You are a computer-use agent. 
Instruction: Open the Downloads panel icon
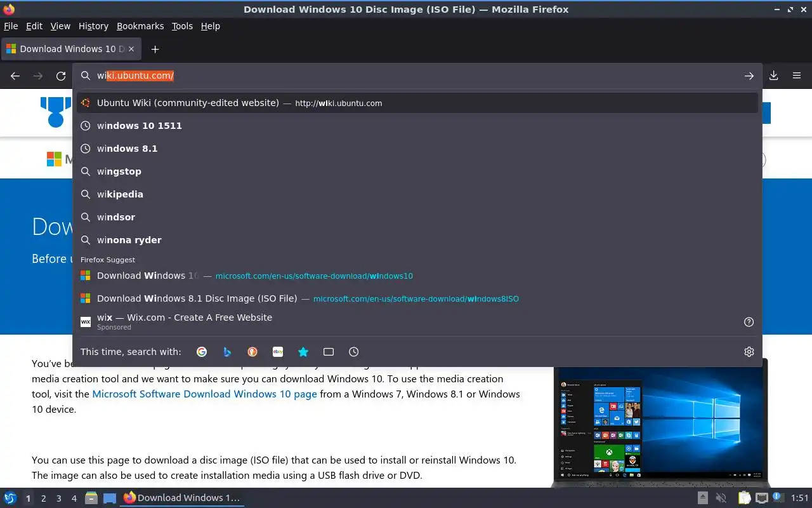(774, 76)
